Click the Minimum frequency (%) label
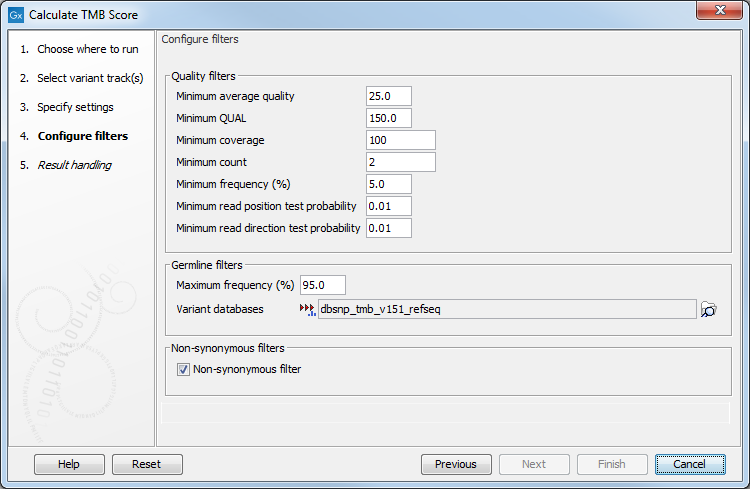Image resolution: width=750 pixels, height=489 pixels. (x=233, y=184)
